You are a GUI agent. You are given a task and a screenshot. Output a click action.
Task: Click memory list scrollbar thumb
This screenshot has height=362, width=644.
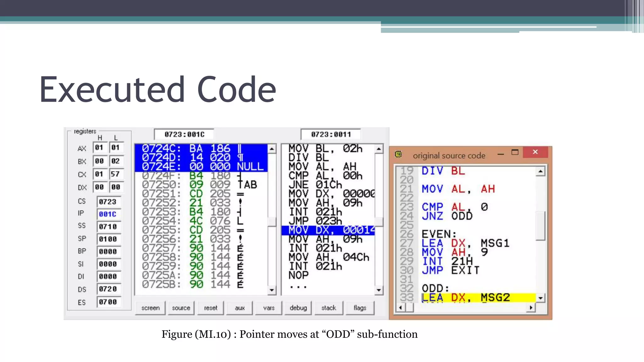point(272,222)
